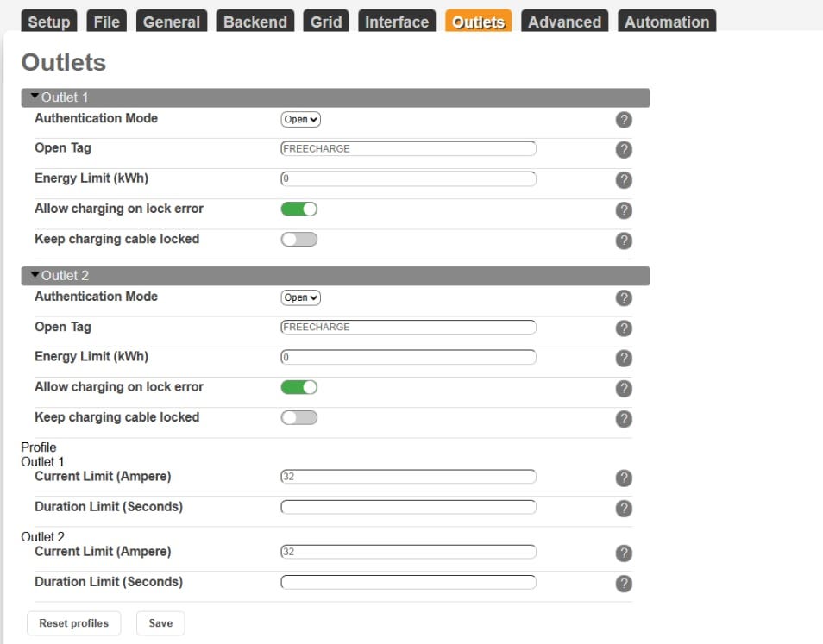Enable Outlet 2 keep charging cable locked
Viewport: 823px width, 644px height.
point(299,418)
